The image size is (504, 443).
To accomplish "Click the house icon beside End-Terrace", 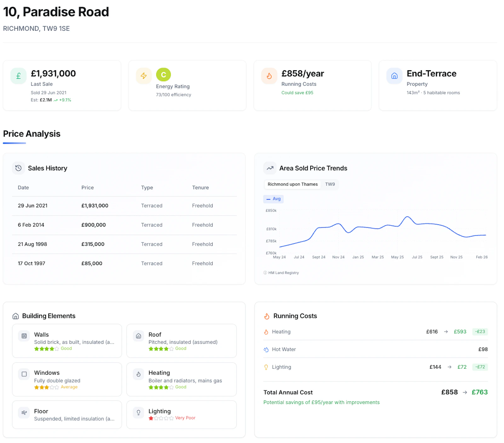I will pos(394,76).
